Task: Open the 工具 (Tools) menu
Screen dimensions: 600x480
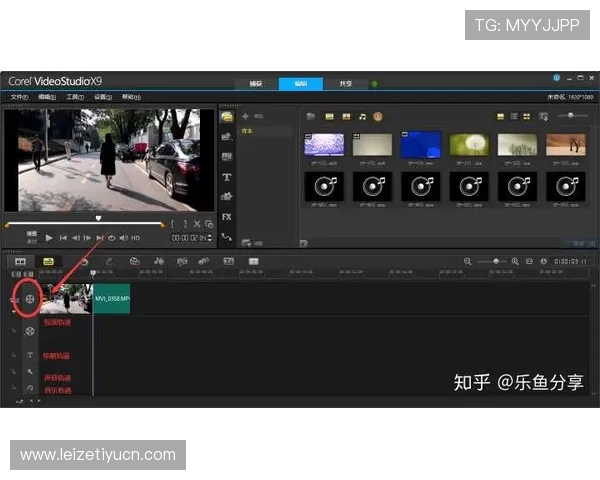Action: tap(75, 97)
